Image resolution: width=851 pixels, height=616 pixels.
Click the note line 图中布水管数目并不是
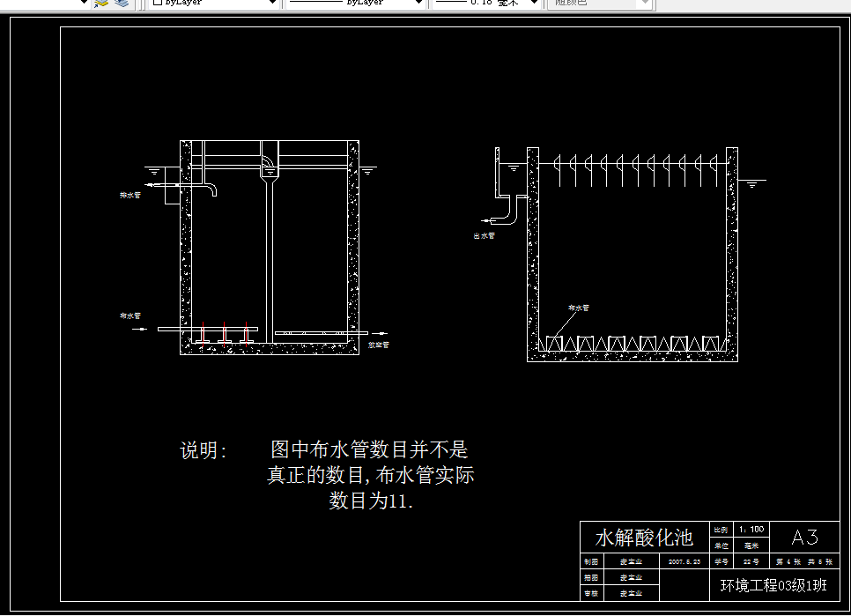369,449
